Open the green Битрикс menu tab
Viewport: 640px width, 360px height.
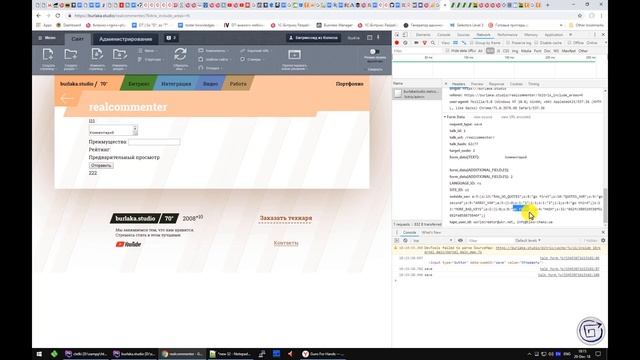click(139, 84)
